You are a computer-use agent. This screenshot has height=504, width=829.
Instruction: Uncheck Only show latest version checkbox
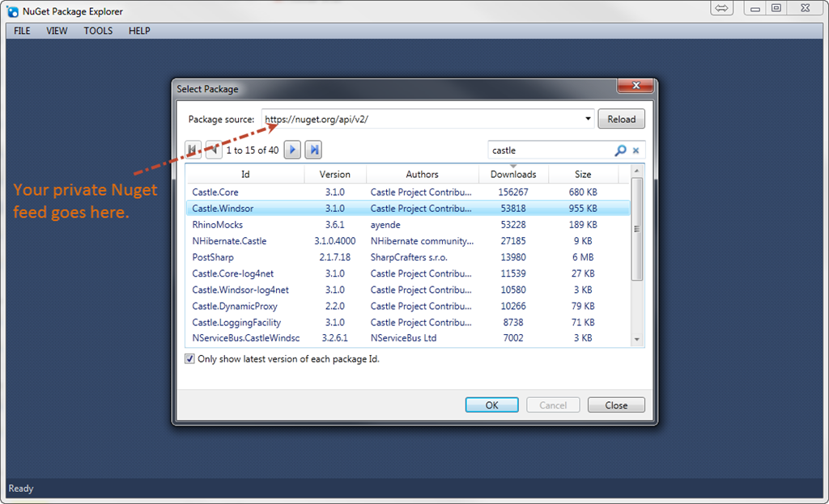(x=189, y=359)
